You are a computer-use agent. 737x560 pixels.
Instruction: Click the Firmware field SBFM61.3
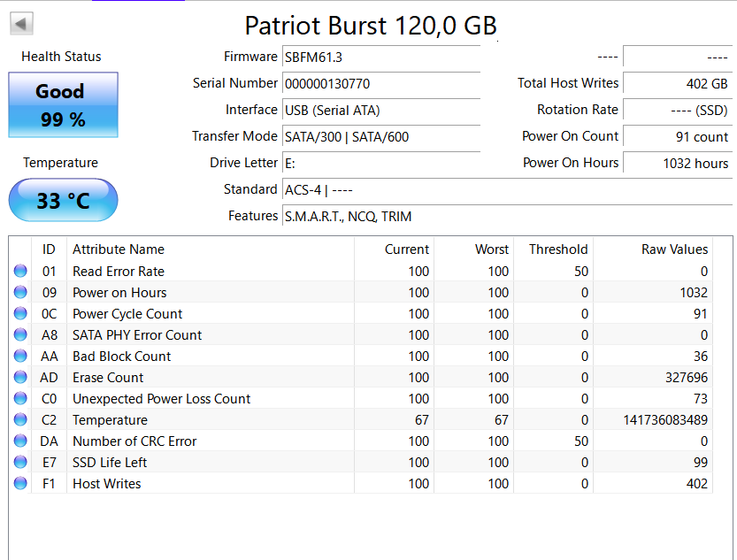381,58
